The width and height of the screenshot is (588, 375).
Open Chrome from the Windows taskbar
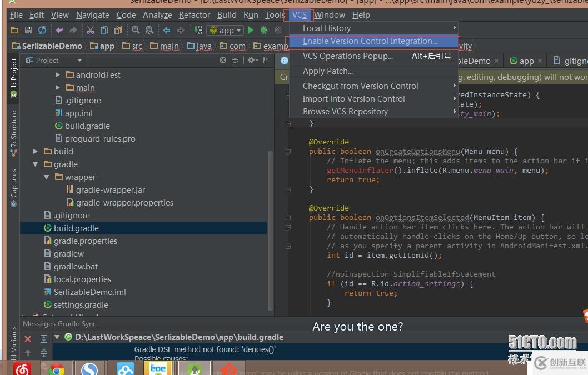click(x=56, y=369)
